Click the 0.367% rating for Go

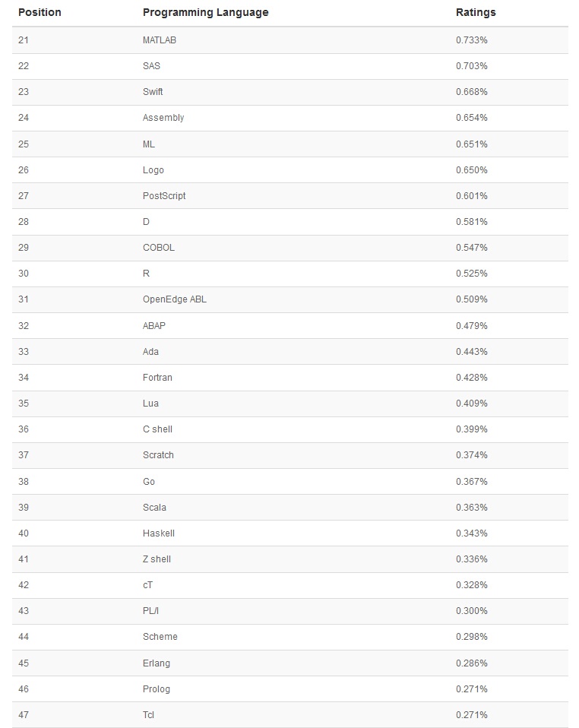(x=472, y=482)
